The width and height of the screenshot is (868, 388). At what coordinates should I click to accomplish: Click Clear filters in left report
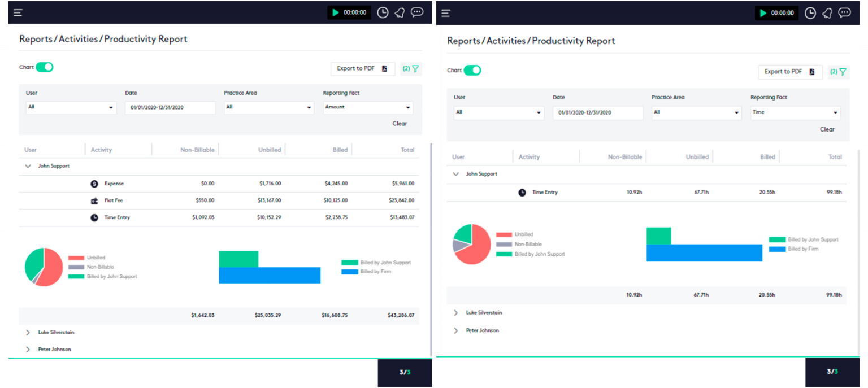click(400, 124)
